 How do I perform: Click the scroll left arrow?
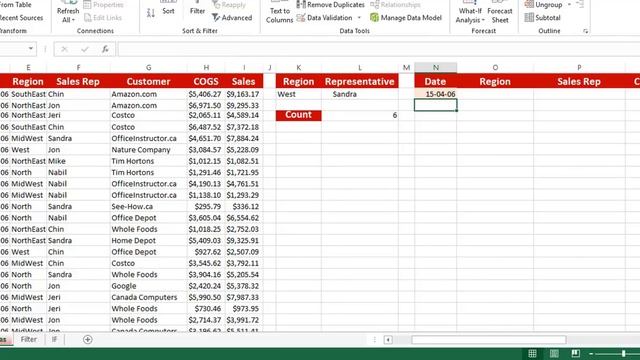point(388,340)
